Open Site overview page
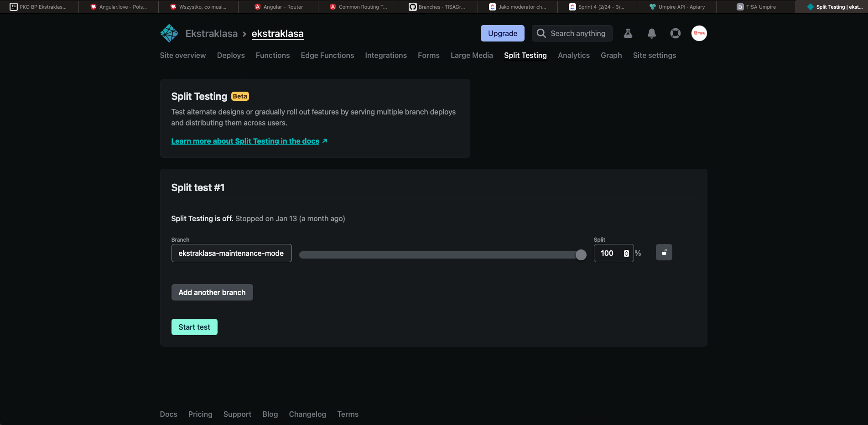Screen dimensions: 868x425 point(183,55)
